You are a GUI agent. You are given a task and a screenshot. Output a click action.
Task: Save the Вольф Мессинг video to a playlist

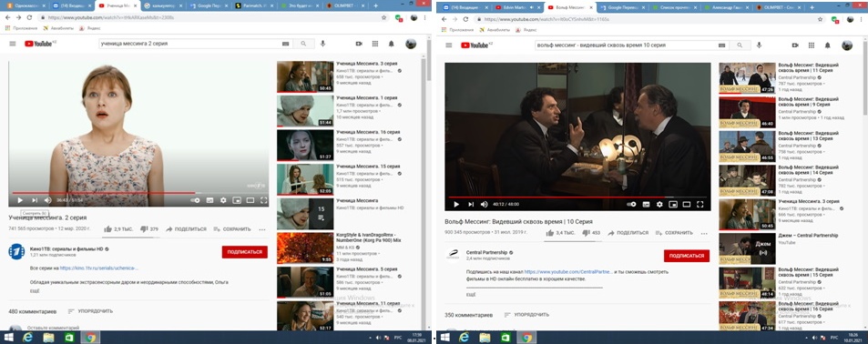pyautogui.click(x=674, y=233)
